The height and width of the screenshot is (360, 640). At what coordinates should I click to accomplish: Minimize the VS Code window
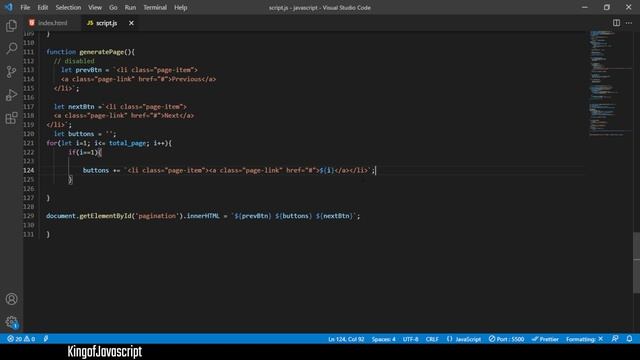click(x=585, y=7)
